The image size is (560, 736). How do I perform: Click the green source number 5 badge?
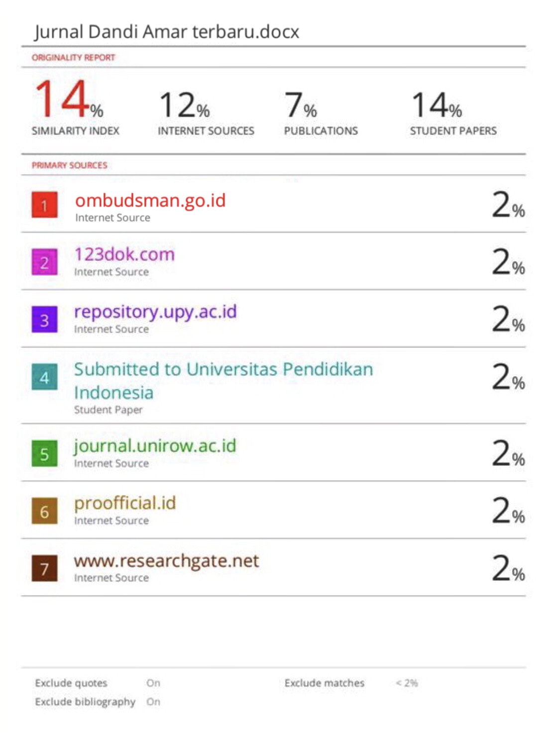[44, 453]
